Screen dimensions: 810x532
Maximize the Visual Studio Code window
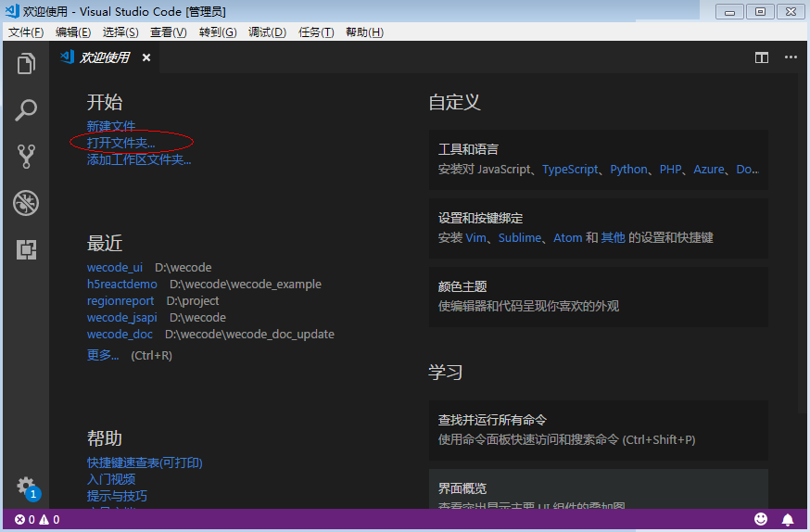[760, 11]
